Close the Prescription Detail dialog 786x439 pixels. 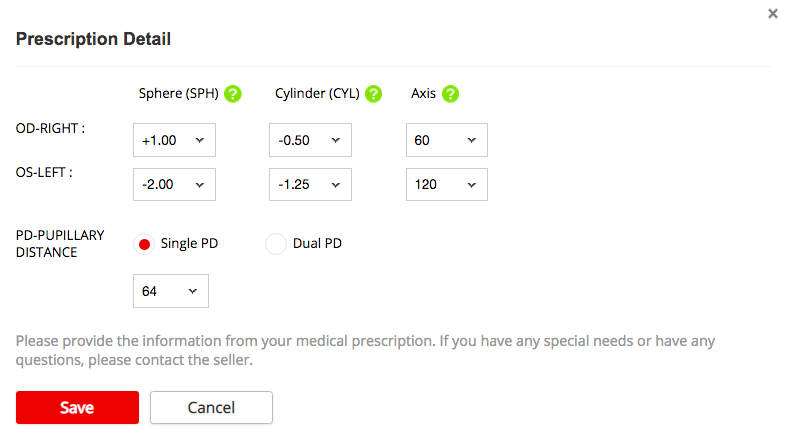pos(772,14)
